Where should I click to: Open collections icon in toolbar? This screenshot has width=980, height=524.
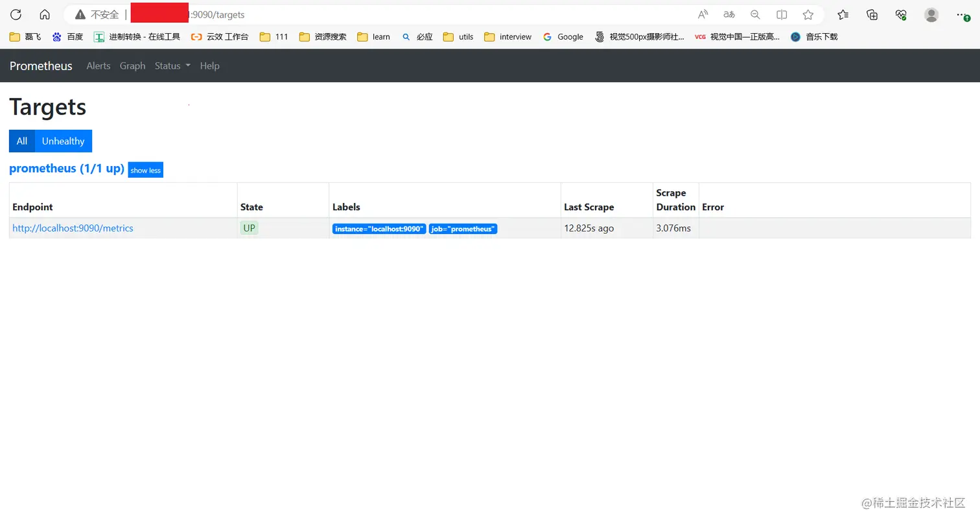[872, 14]
